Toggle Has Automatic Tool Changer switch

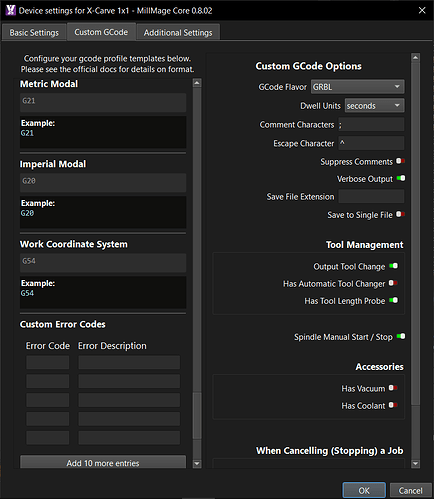pyautogui.click(x=393, y=283)
